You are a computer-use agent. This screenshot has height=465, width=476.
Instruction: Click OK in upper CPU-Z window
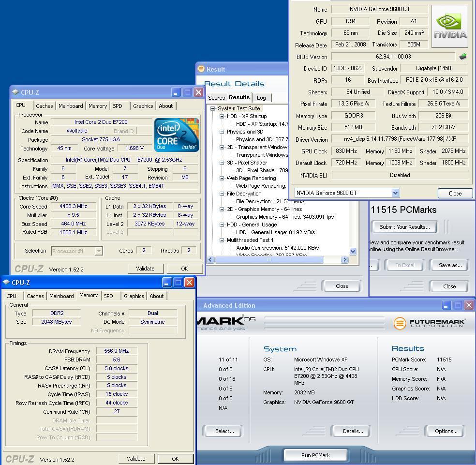185,269
